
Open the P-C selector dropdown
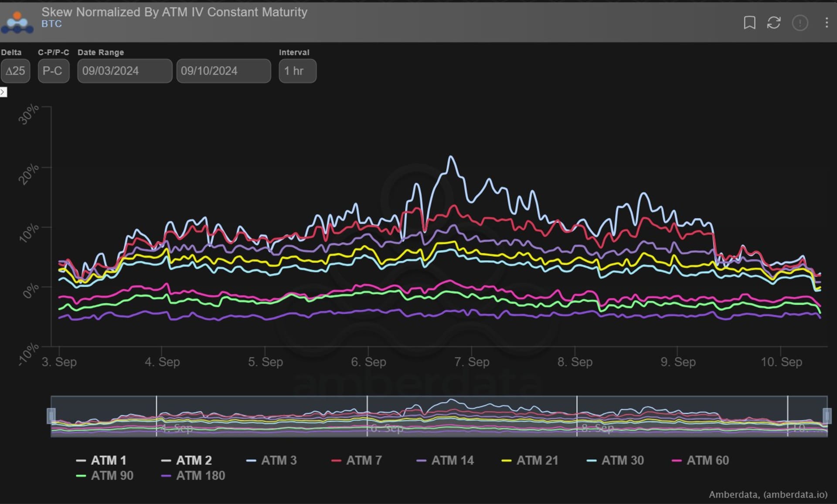click(53, 71)
